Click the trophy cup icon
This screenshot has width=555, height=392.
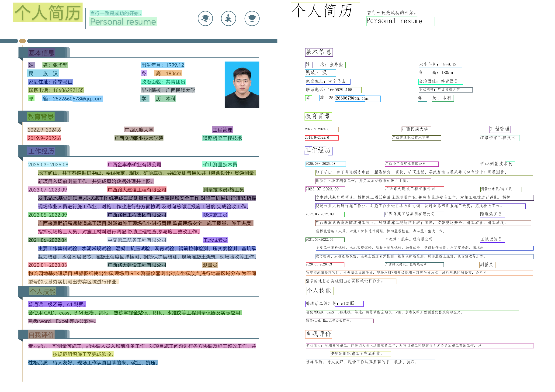coord(252,18)
